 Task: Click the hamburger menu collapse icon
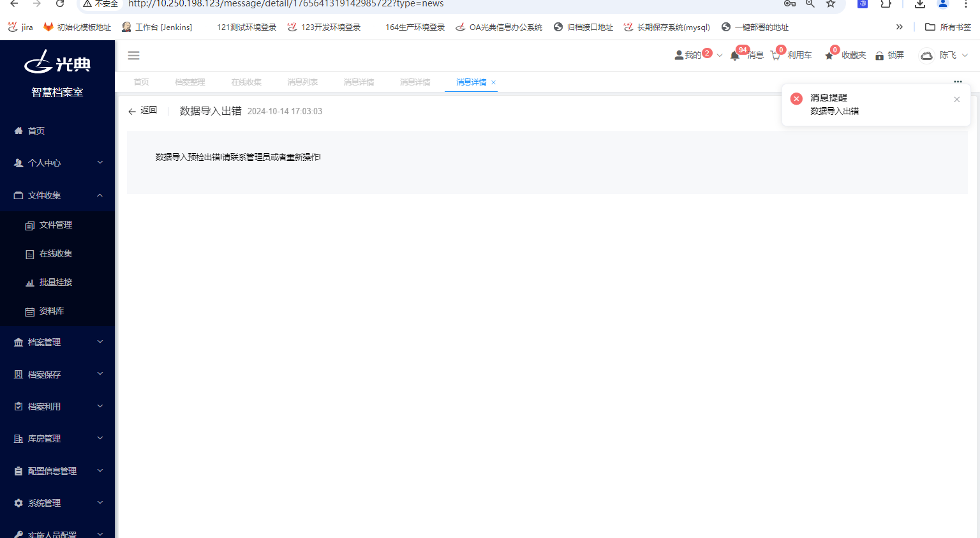(133, 56)
